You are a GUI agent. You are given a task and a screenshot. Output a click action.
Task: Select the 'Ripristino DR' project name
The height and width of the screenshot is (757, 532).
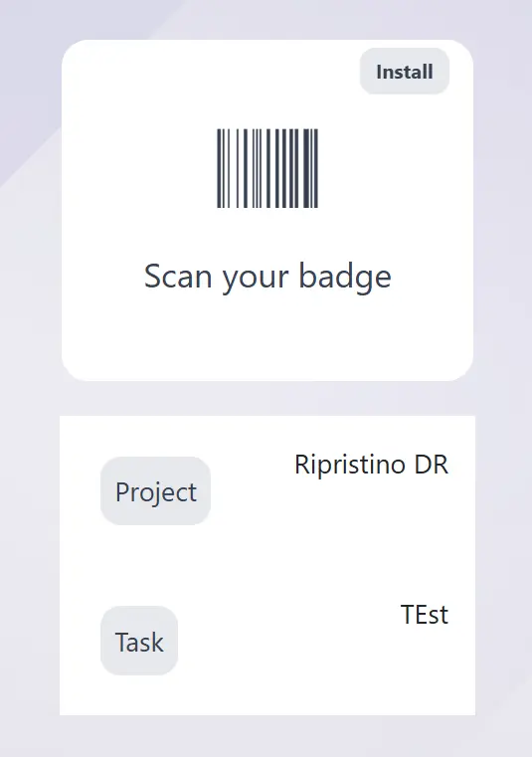(371, 465)
